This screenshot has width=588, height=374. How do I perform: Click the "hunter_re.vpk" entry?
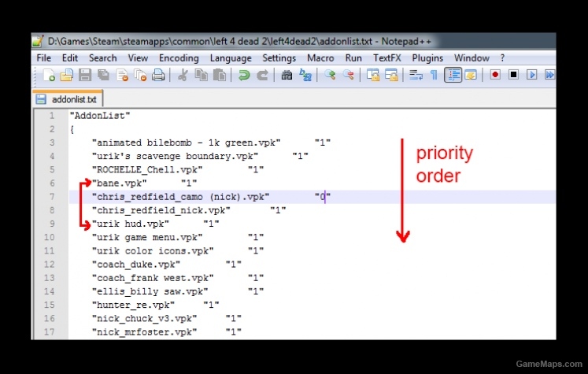tap(134, 305)
